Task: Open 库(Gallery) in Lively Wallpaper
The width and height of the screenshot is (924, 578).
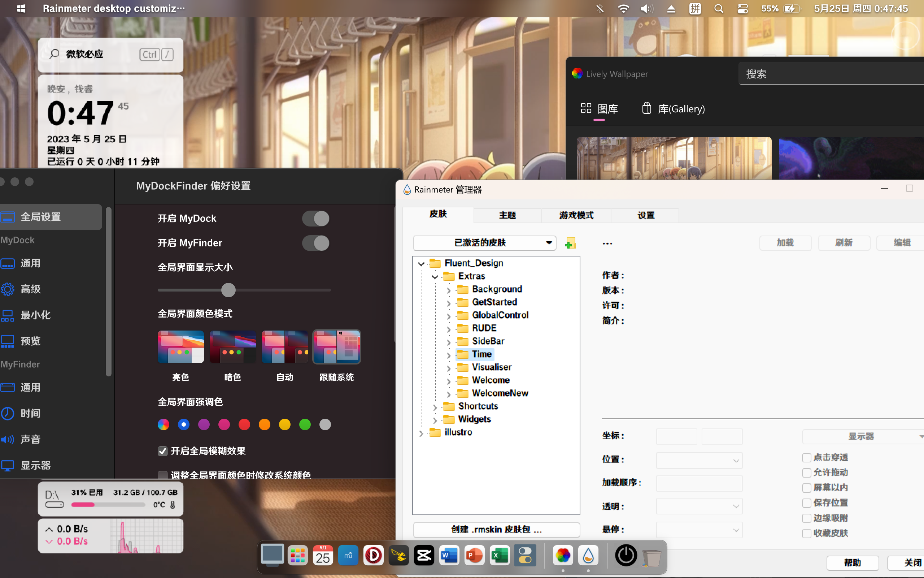Action: (x=674, y=109)
